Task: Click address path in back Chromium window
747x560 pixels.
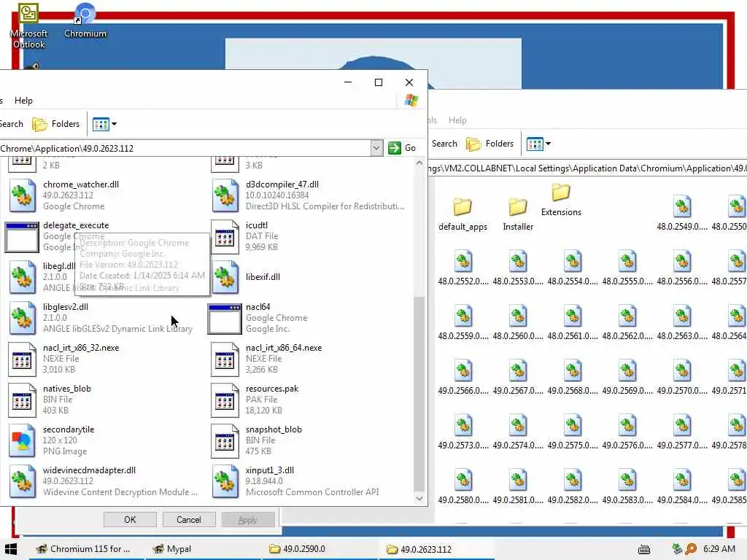Action: 587,168
